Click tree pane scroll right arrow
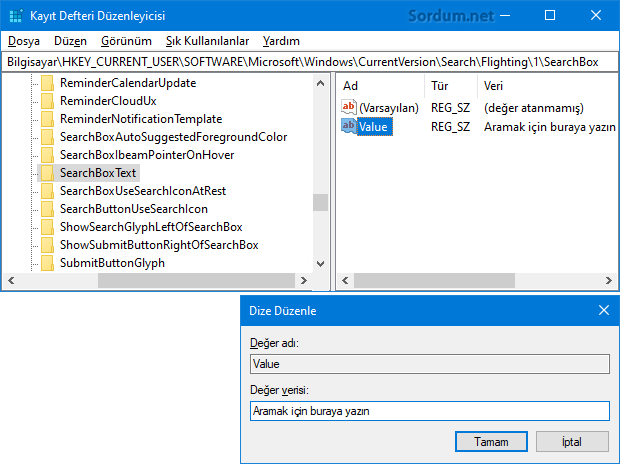This screenshot has height=464, width=620. tap(304, 280)
